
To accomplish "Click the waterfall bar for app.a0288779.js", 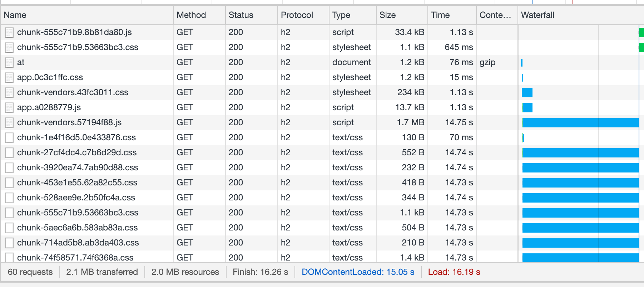I will [x=527, y=108].
